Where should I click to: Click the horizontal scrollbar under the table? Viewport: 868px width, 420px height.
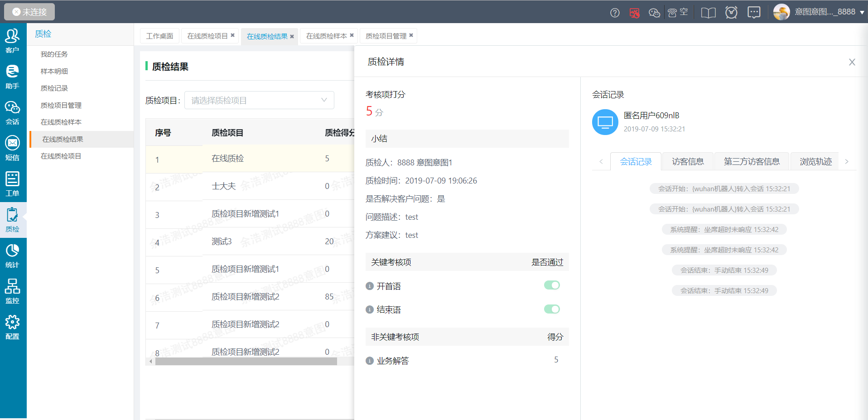coord(246,362)
